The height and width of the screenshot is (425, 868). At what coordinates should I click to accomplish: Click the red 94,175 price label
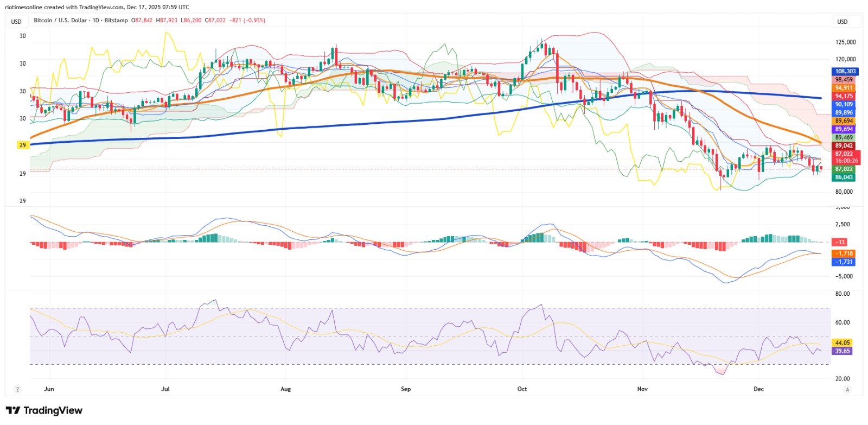pyautogui.click(x=844, y=96)
